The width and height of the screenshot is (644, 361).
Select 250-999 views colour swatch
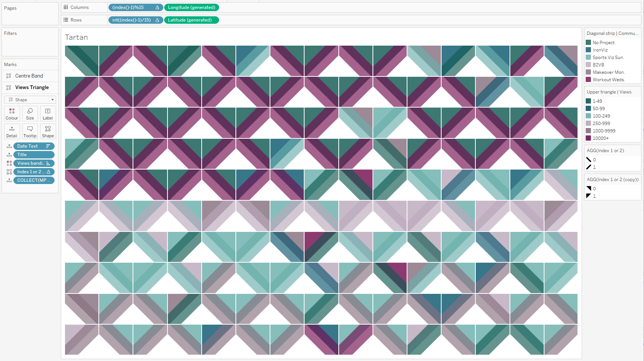click(x=588, y=123)
